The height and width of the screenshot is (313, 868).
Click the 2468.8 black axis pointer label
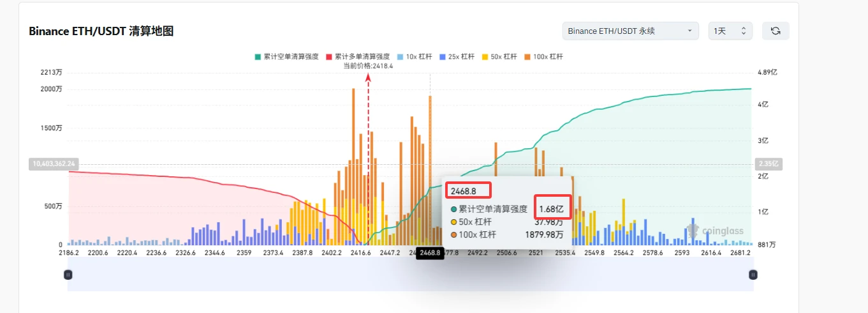(x=430, y=253)
